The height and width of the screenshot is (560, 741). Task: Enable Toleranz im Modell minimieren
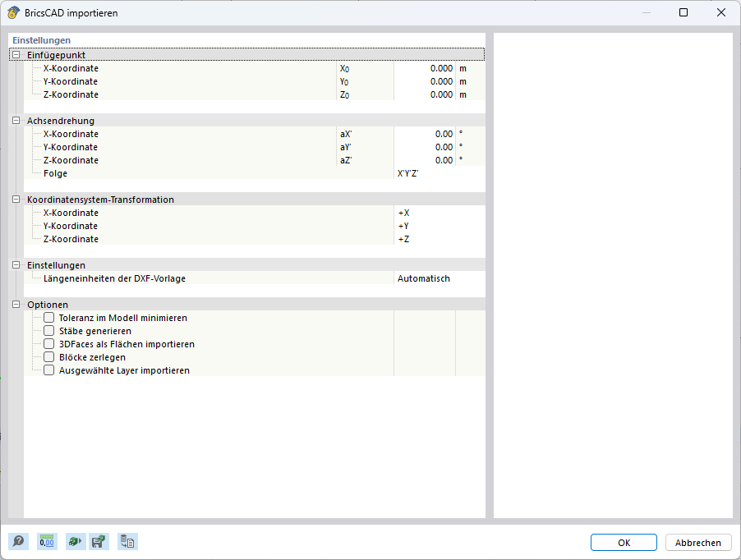[48, 318]
